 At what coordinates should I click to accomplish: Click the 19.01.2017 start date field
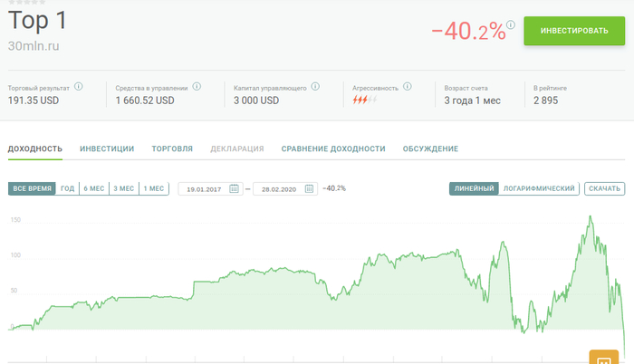(203, 188)
